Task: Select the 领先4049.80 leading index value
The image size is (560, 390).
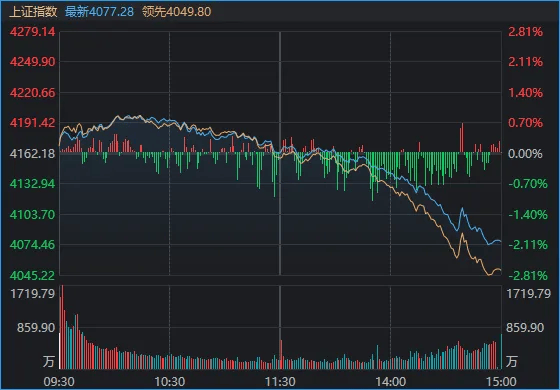Action: tap(176, 12)
